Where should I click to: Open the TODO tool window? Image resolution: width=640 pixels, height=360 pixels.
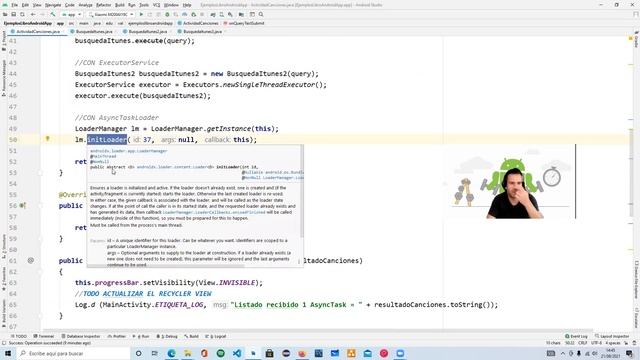tap(19, 336)
